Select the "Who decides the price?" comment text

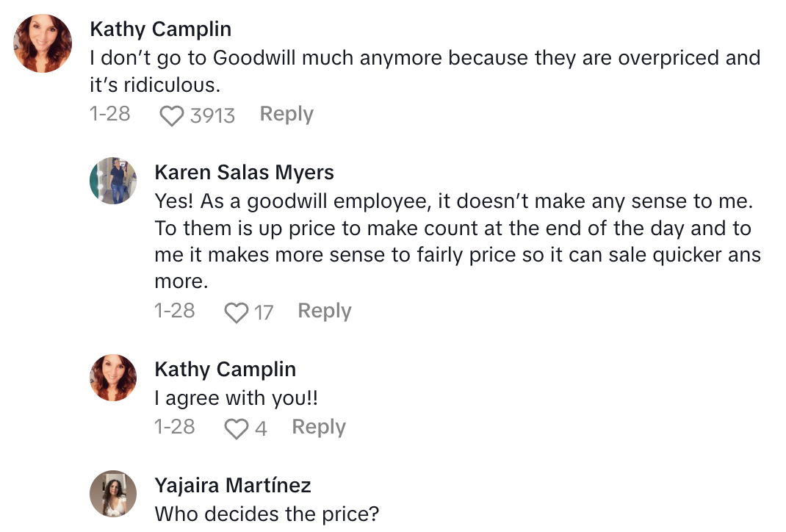tap(267, 514)
